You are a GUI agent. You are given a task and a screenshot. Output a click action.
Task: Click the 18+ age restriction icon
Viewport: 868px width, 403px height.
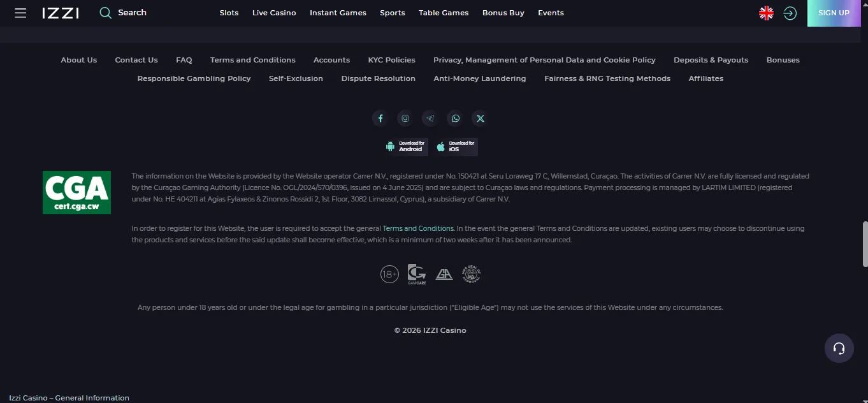click(x=389, y=274)
